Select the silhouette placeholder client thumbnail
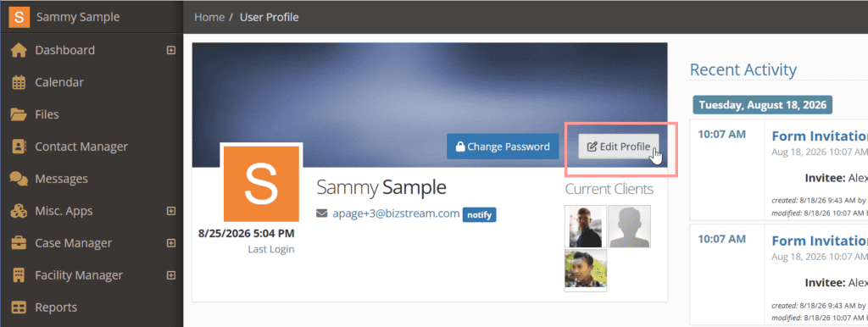The image size is (868, 327). point(630,226)
